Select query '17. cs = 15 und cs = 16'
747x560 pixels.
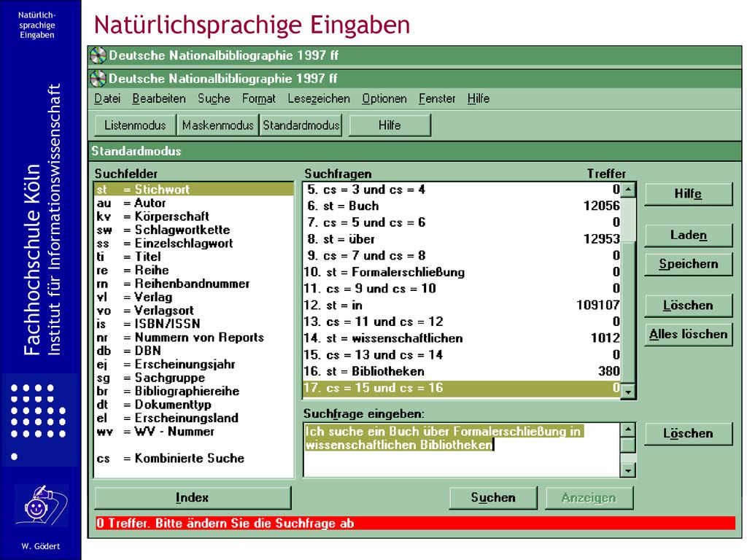click(x=462, y=388)
